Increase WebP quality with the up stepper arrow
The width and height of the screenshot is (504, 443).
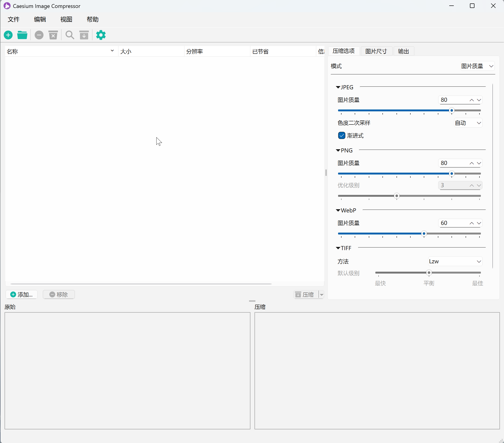tap(472, 223)
